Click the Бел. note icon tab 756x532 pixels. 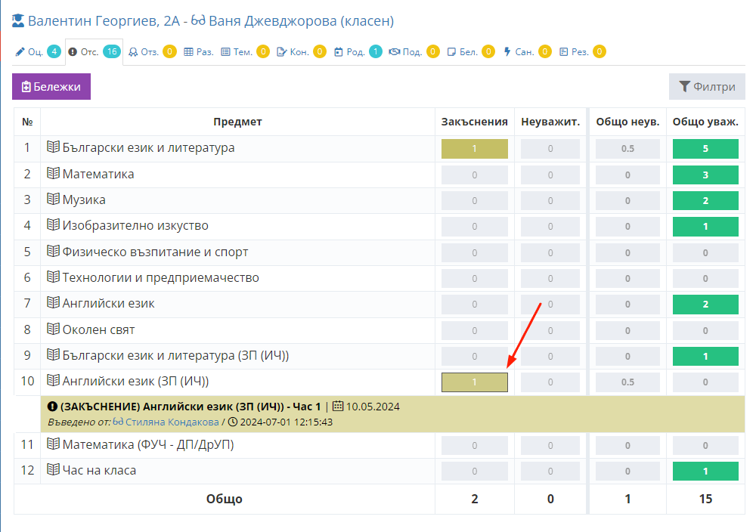coord(452,52)
